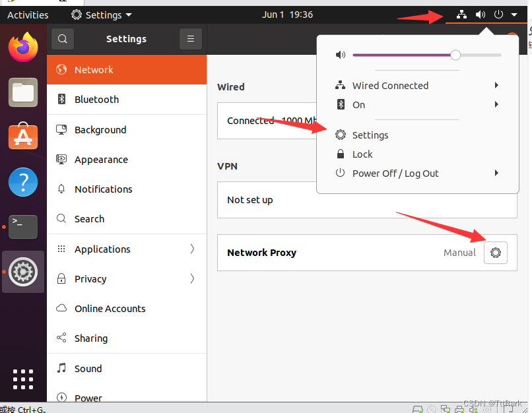532x413 pixels.
Task: Click the Manual proxy label
Action: [x=460, y=253]
